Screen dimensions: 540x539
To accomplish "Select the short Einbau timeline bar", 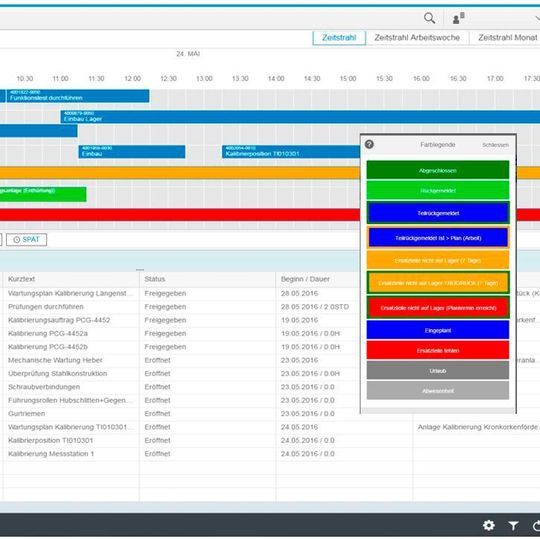I will pos(132,152).
